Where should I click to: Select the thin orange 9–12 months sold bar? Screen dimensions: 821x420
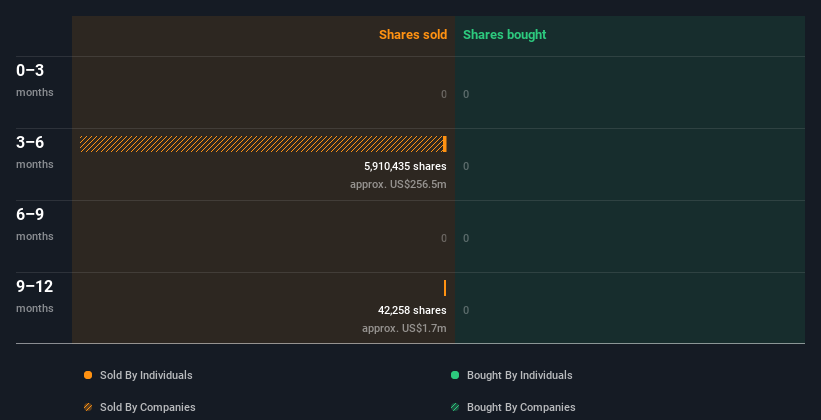coord(445,288)
